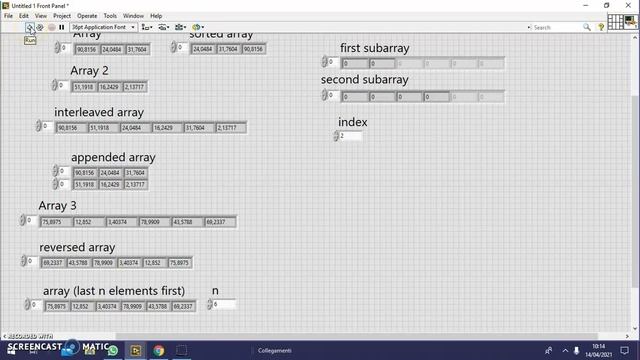Open the Application Font dropdown
The height and width of the screenshot is (360, 640).
[103, 27]
